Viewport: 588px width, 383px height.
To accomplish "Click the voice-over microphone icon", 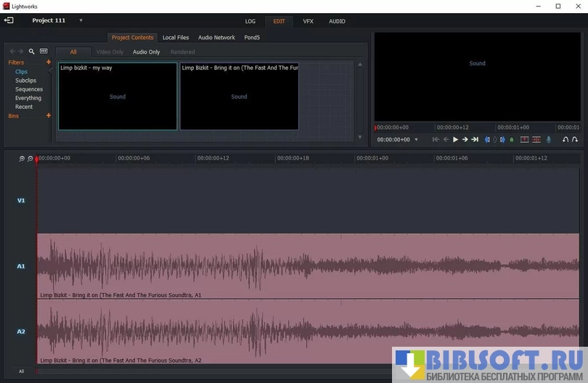I will (549, 139).
